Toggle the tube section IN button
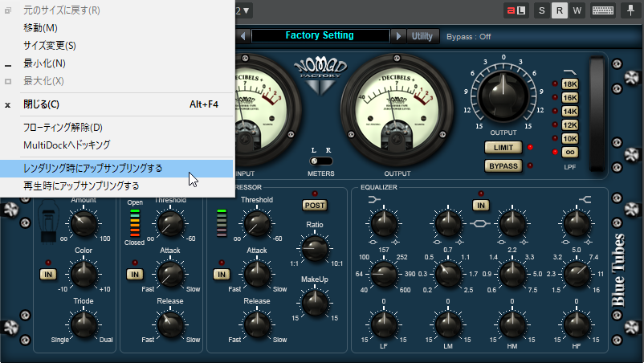Image resolution: width=644 pixels, height=363 pixels. (48, 275)
